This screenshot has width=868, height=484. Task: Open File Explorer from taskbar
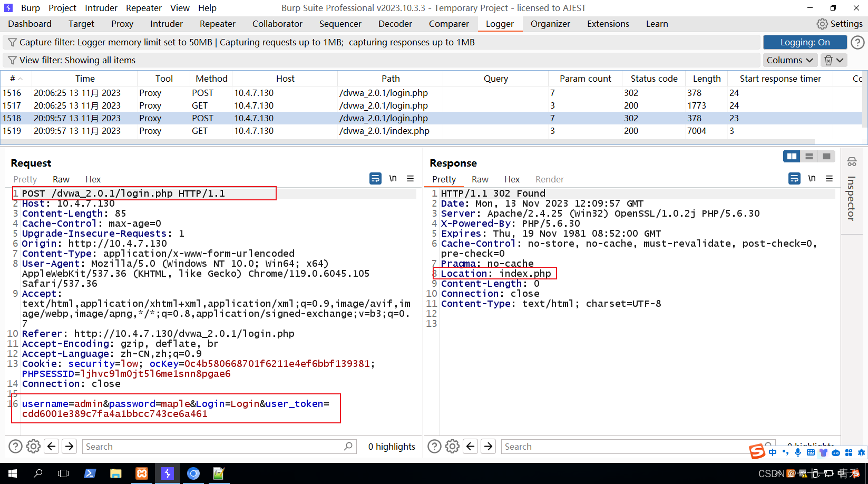coord(115,473)
